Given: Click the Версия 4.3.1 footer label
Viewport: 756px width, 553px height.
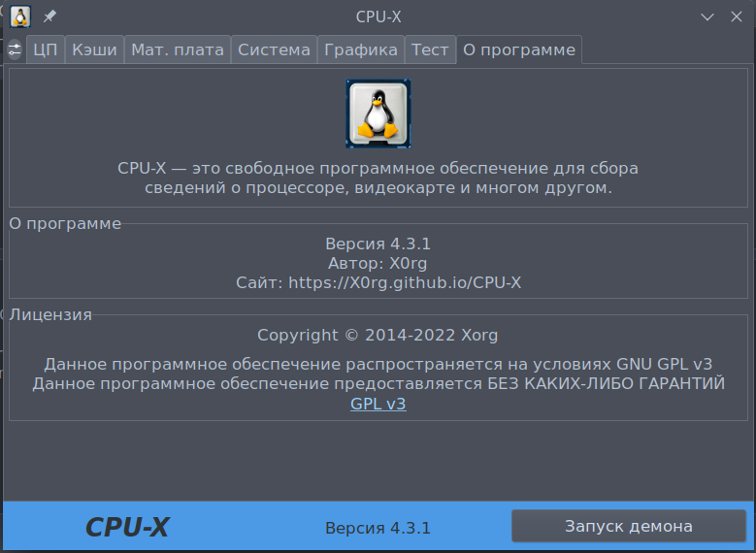Looking at the screenshot, I should [378, 528].
